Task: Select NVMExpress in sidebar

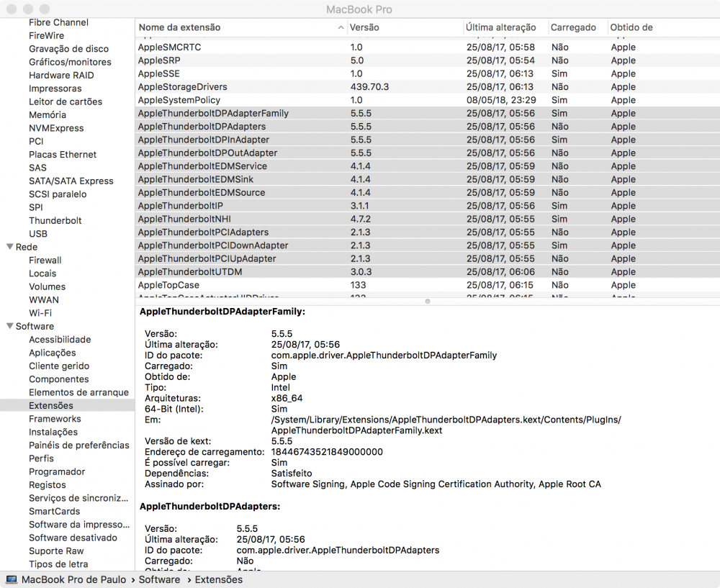Action: pos(56,129)
